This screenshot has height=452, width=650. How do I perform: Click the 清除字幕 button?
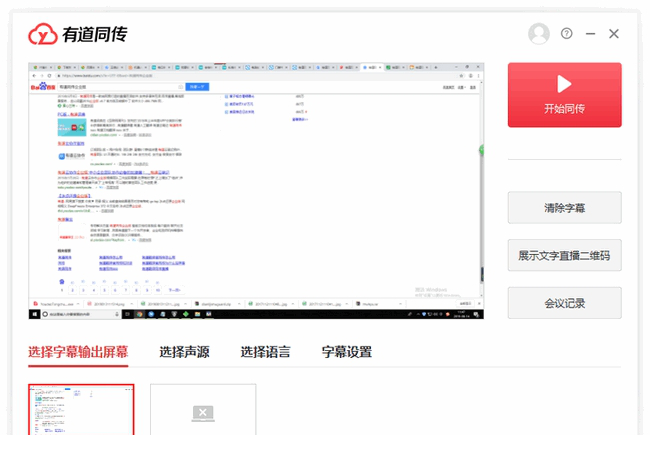pyautogui.click(x=564, y=207)
